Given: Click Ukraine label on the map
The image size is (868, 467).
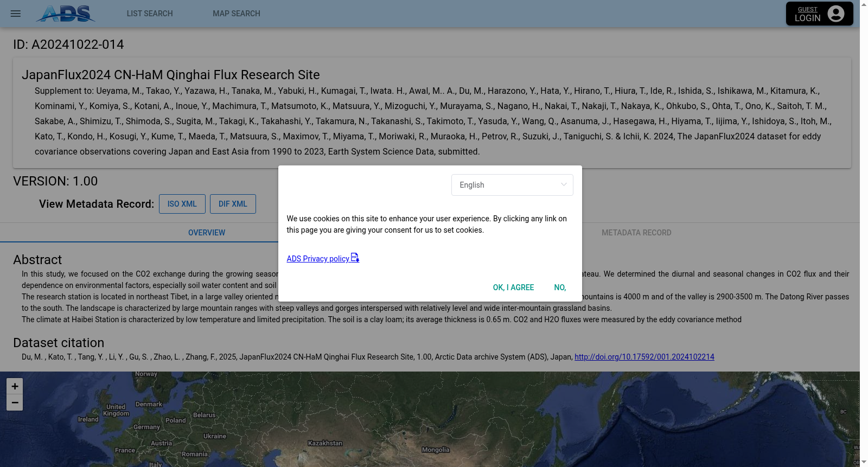Looking at the screenshot, I should pyautogui.click(x=215, y=436).
